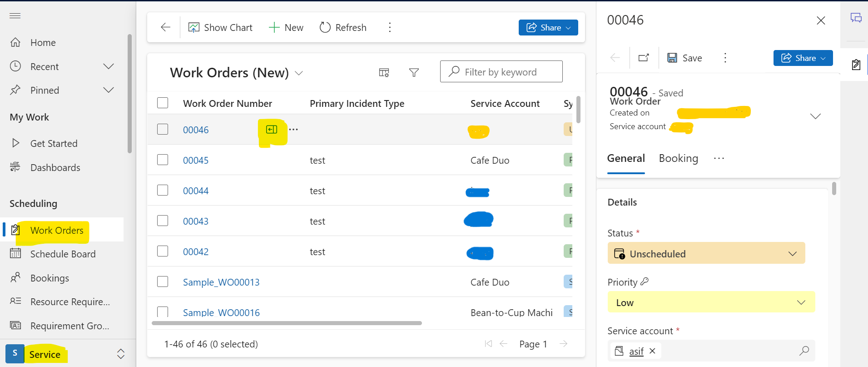Sort by Primary Incident Type column

(x=357, y=103)
